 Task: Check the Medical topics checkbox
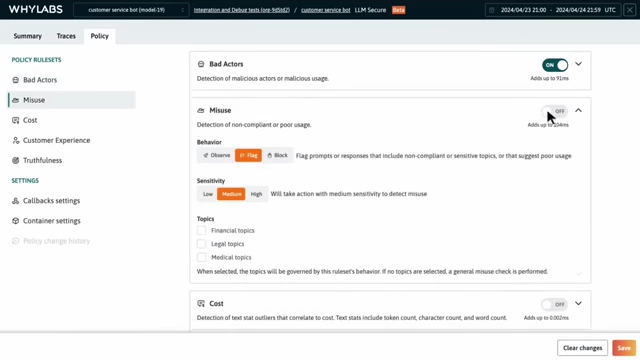(202, 257)
